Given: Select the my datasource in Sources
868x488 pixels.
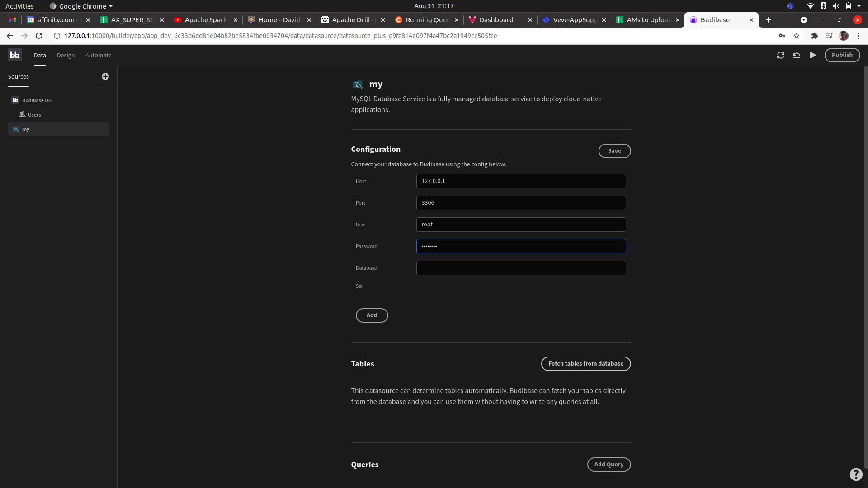Looking at the screenshot, I should tap(26, 129).
